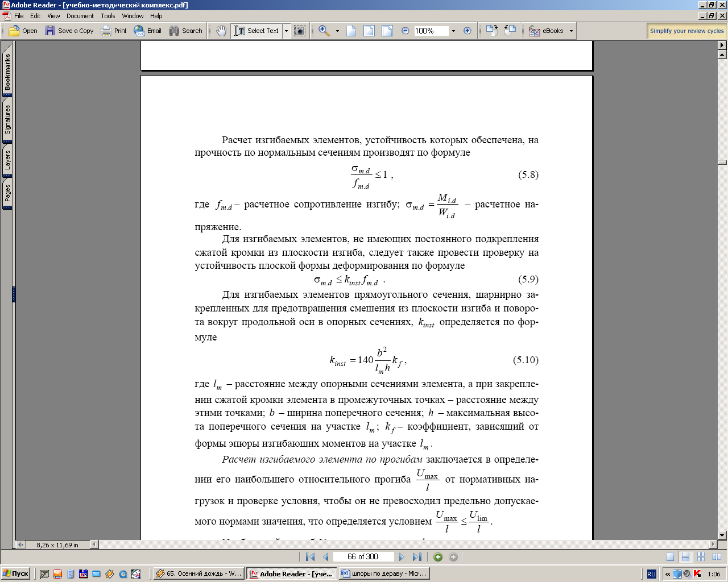Go to the last page
This screenshot has width=728, height=582.
tap(417, 557)
